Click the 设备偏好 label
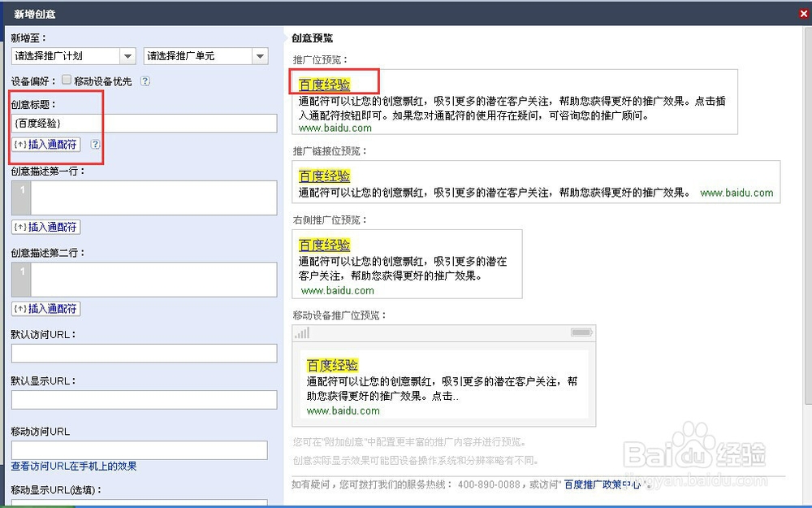Image resolution: width=812 pixels, height=508 pixels. click(33, 81)
